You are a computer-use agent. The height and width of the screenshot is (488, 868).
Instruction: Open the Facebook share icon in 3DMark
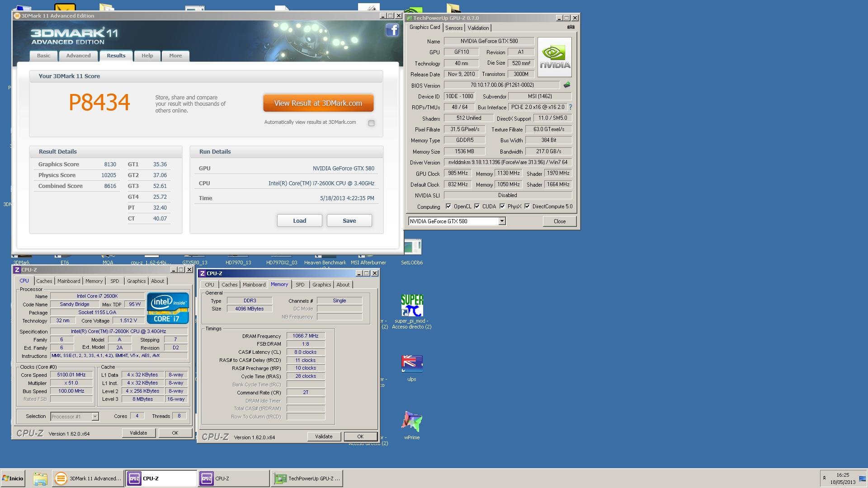392,30
